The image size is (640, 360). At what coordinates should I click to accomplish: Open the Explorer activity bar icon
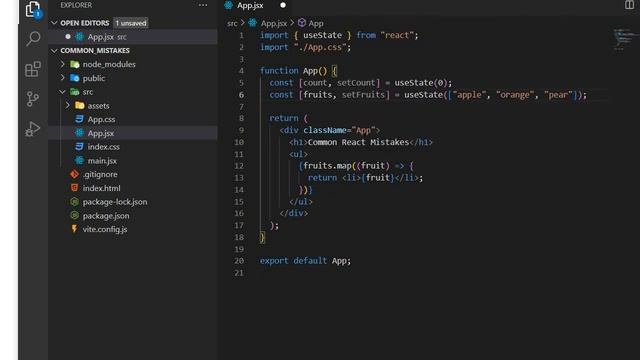click(33, 9)
